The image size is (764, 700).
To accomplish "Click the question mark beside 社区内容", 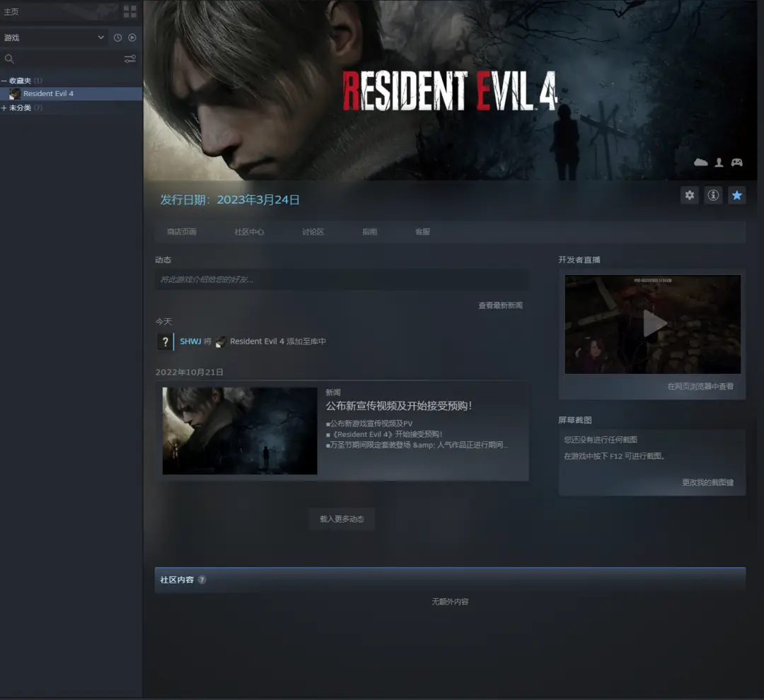I will pos(202,580).
